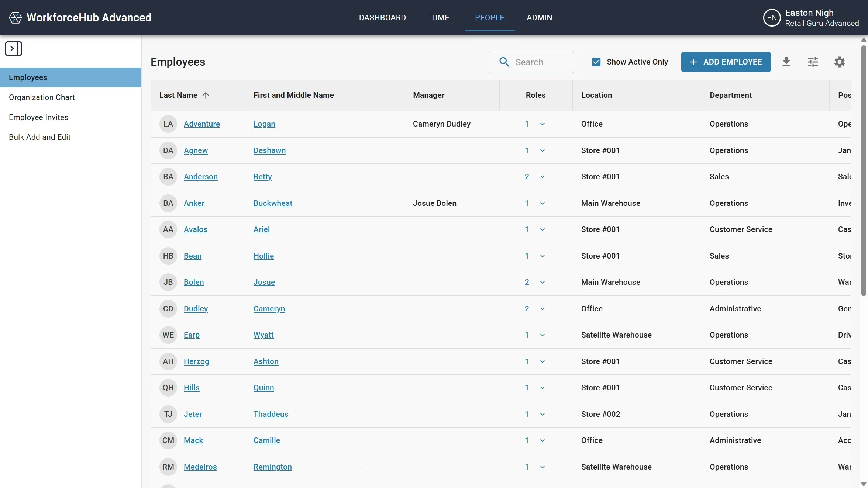Open the Herzog employee link
Screen dimensions: 868x488
coord(196,361)
